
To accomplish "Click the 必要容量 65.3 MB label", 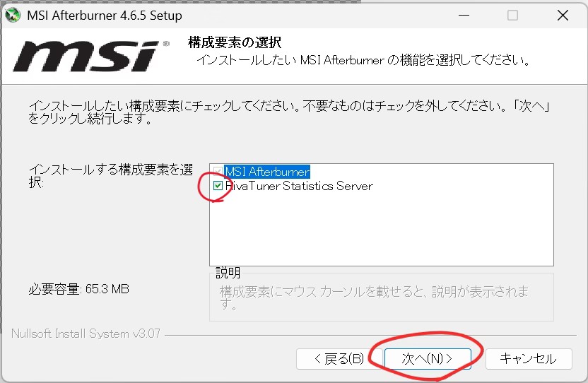I will [78, 289].
